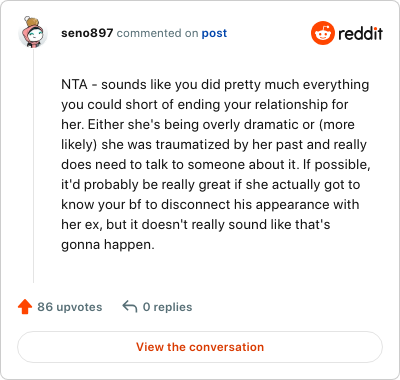Click the orange upvote arrow icon
Viewport: 400px width, 380px height.
(25, 307)
